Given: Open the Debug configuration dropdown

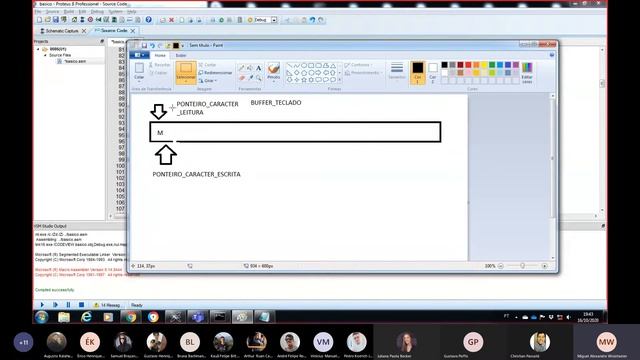Looking at the screenshot, I should pyautogui.click(x=274, y=20).
